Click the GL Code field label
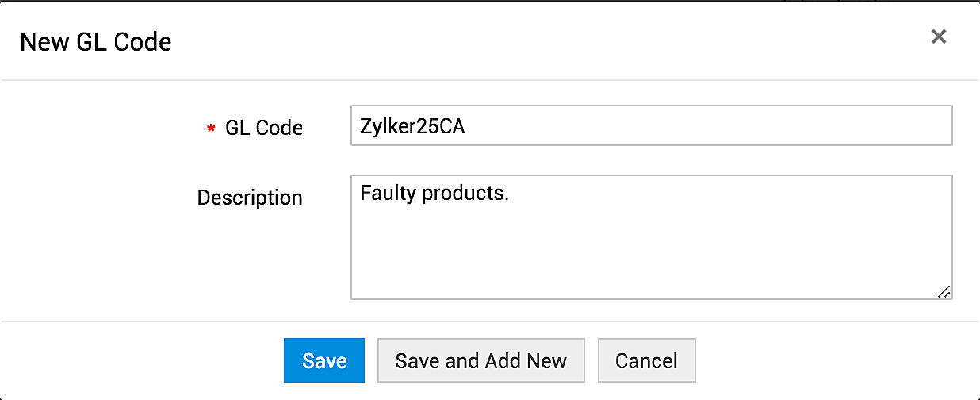The image size is (980, 400). pos(264,128)
